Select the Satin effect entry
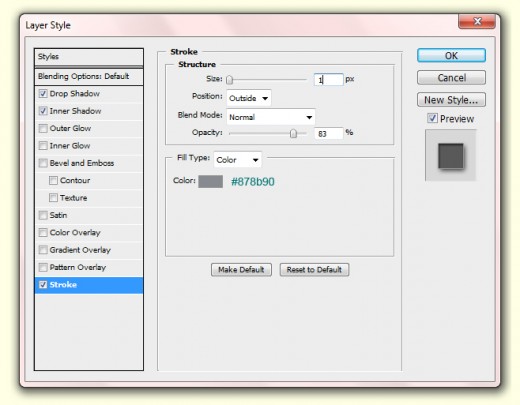 pyautogui.click(x=89, y=215)
